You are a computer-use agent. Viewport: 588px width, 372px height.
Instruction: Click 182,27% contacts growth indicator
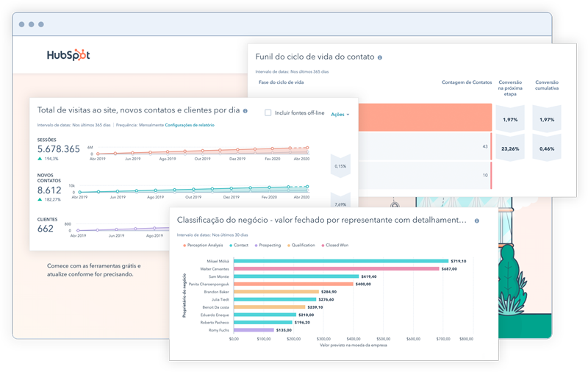coord(49,199)
